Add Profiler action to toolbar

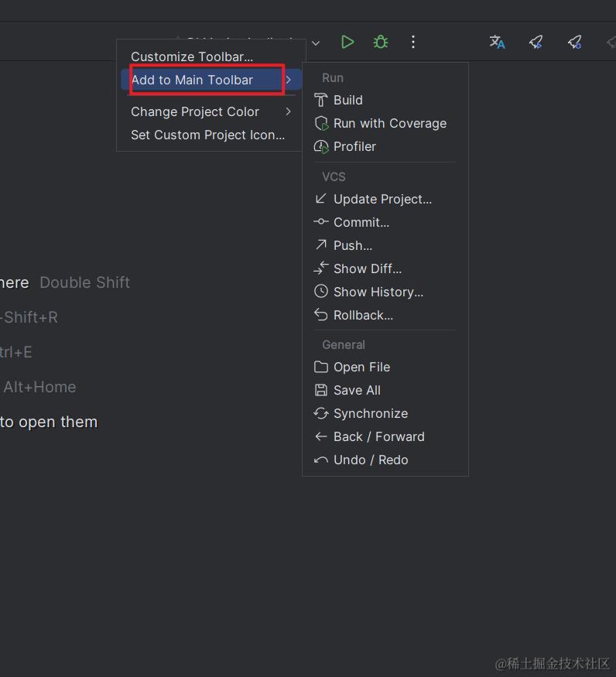coord(385,147)
